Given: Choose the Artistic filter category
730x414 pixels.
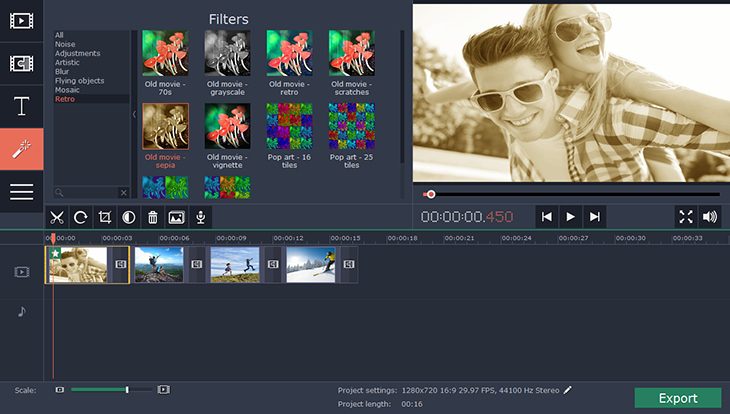Looking at the screenshot, I should 68,62.
